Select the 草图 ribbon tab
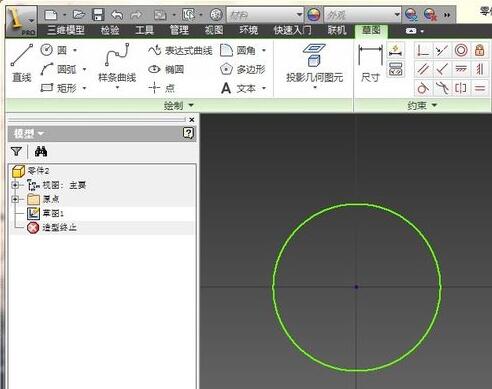Viewport: 492px width, 389px height. [371, 30]
